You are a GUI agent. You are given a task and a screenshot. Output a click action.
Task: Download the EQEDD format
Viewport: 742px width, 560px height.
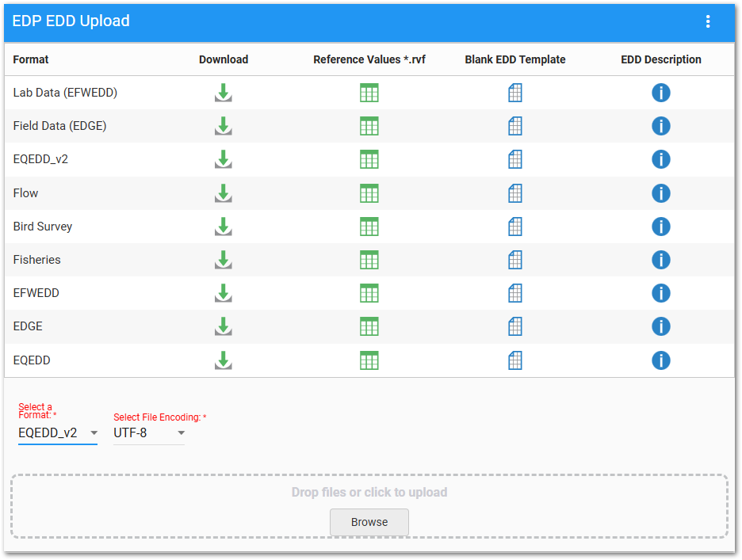(x=224, y=360)
